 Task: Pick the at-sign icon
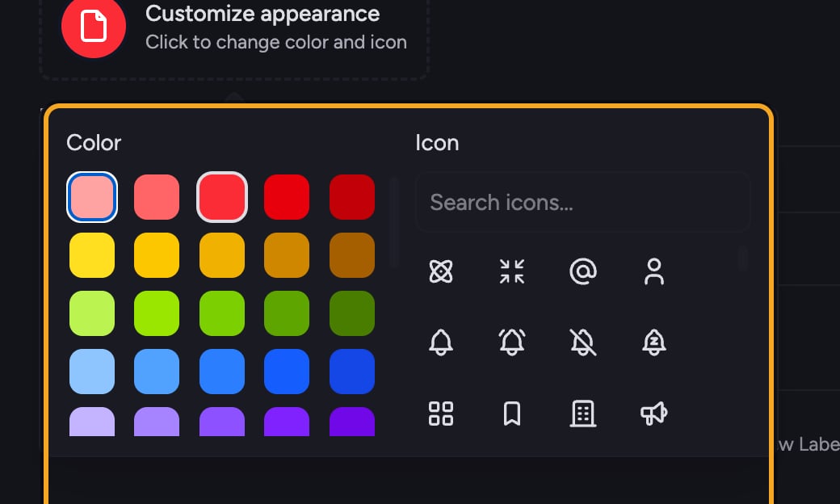point(583,271)
